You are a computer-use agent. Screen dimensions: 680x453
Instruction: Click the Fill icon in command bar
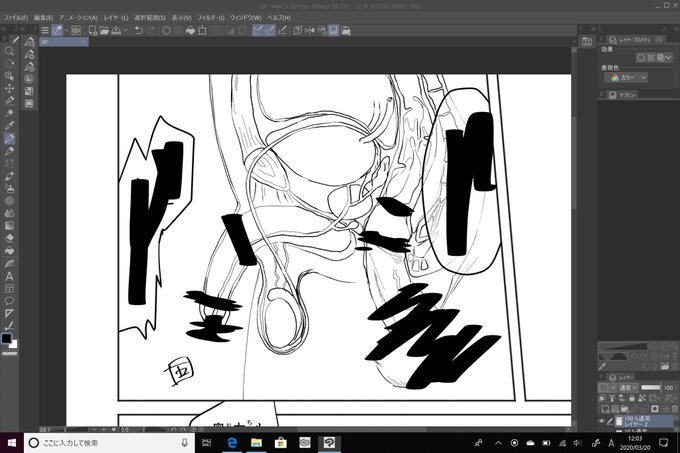(x=190, y=30)
